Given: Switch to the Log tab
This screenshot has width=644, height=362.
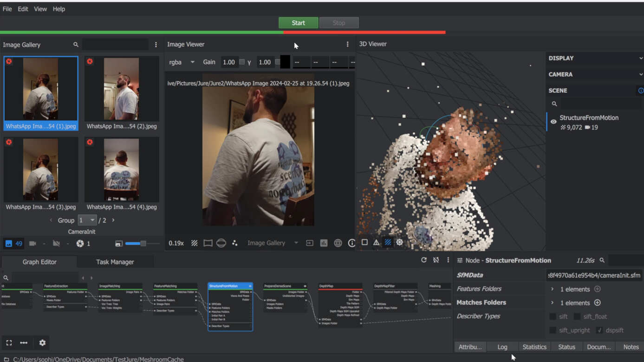Looking at the screenshot, I should (x=502, y=347).
